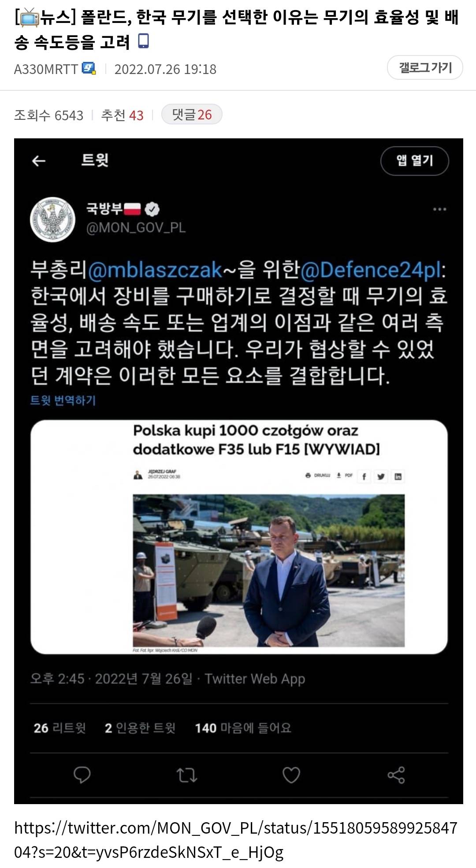The width and height of the screenshot is (476, 868).
Task: Tap the back arrow beside 트윗
Action: click(39, 161)
